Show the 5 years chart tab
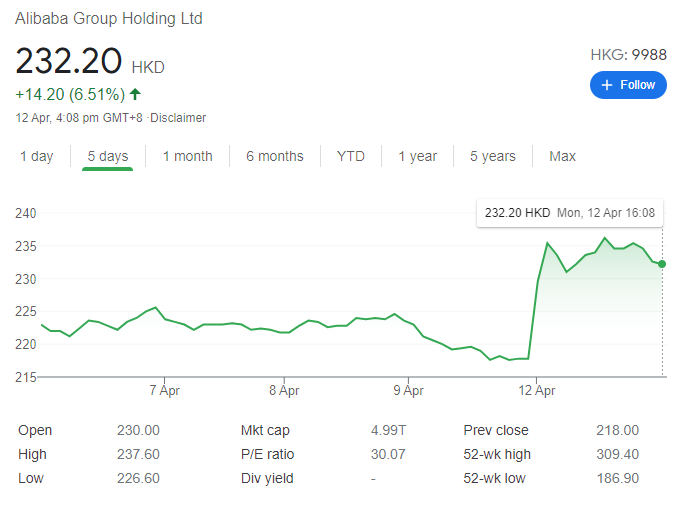This screenshot has height=507, width=682. pyautogui.click(x=492, y=156)
